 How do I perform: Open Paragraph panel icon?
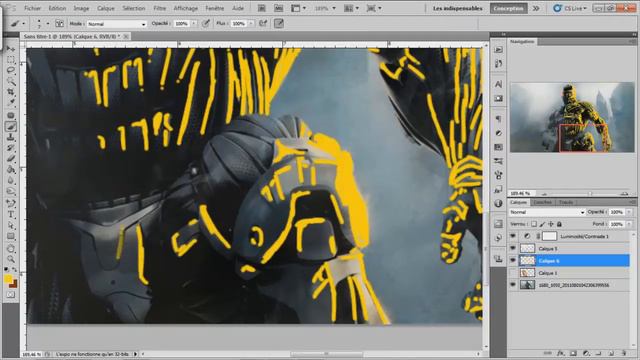click(x=498, y=119)
